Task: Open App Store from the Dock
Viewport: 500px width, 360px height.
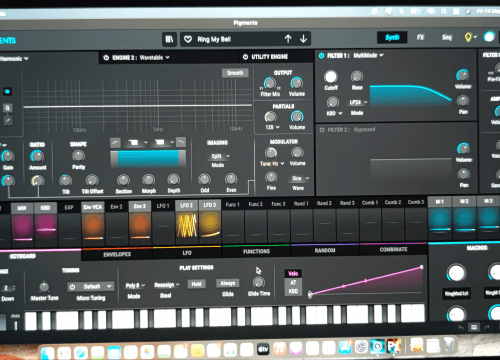Action: click(x=345, y=348)
